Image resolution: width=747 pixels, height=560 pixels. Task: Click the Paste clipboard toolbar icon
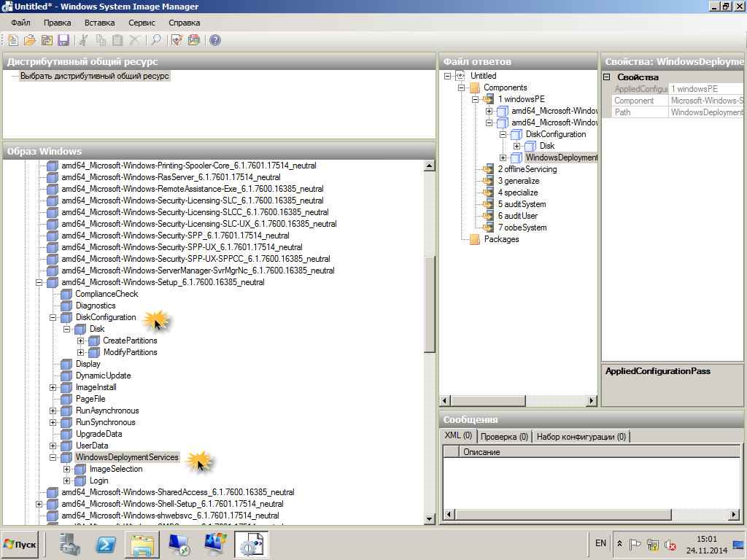117,41
